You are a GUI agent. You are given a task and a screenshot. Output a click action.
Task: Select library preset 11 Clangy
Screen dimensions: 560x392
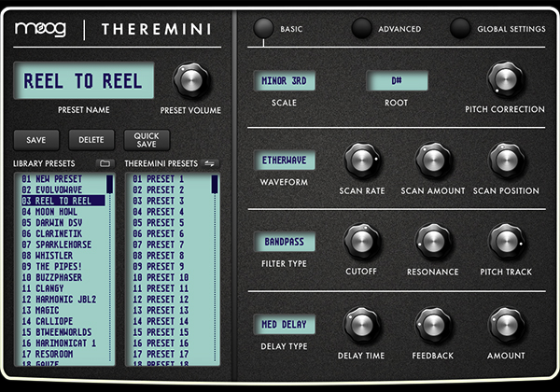pyautogui.click(x=63, y=288)
